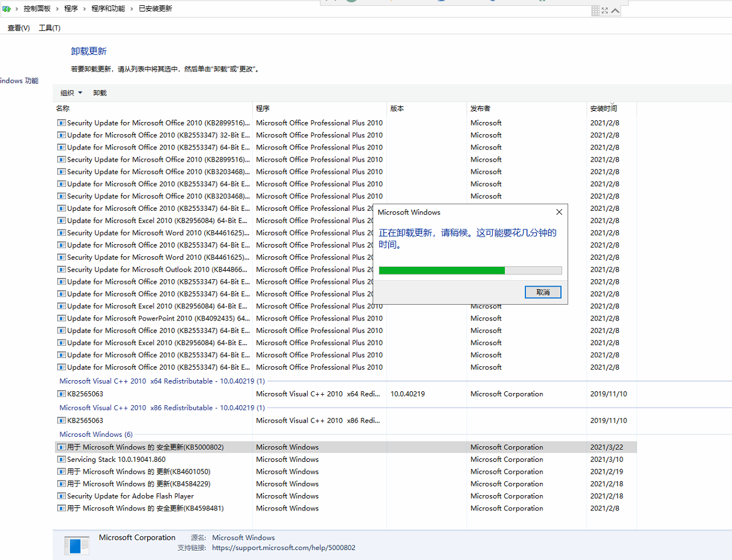Open breadcrumb chevron before 控制面板
This screenshot has height=560, width=732.
17,9
